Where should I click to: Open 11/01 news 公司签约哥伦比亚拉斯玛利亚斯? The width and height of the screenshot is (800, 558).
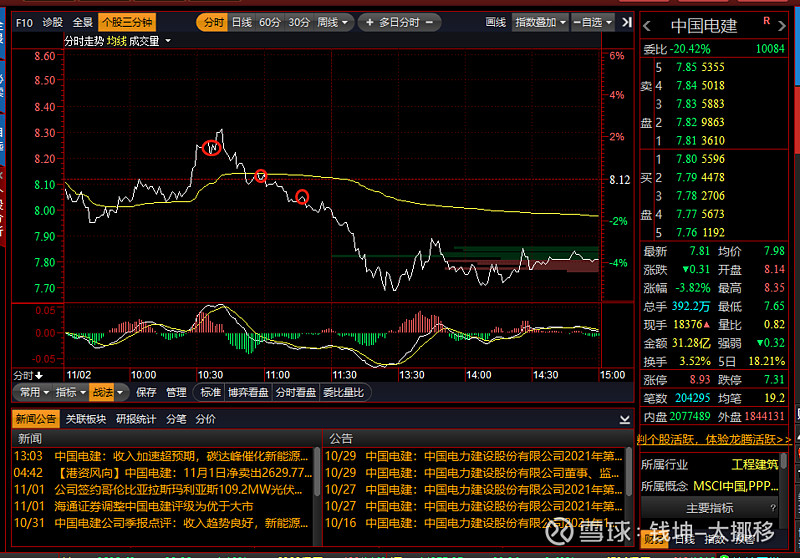click(x=157, y=490)
